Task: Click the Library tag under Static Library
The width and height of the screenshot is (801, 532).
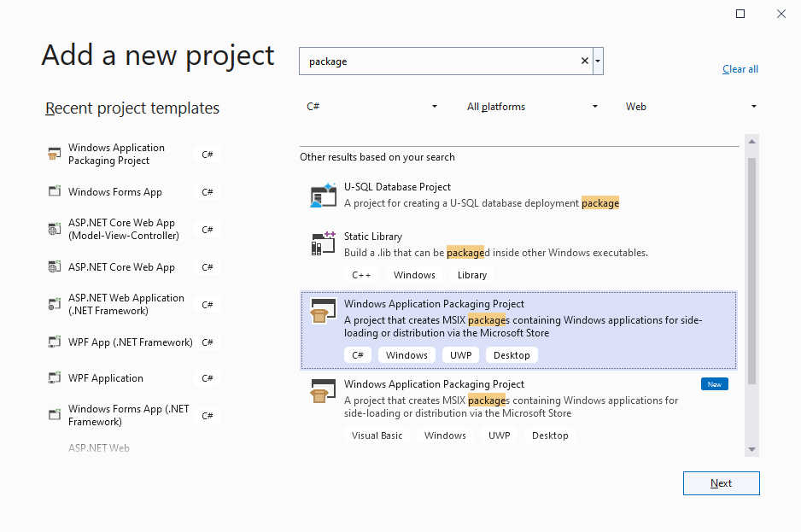Action: [472, 275]
